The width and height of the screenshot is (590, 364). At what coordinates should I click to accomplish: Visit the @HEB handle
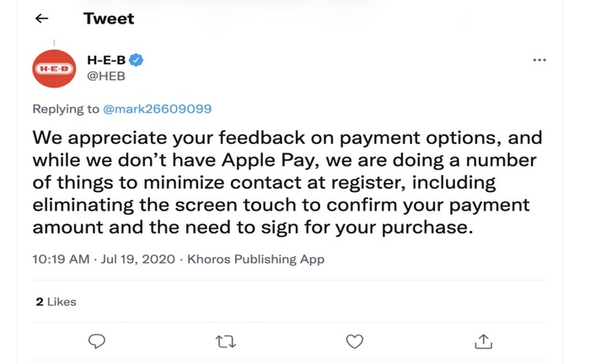(106, 76)
